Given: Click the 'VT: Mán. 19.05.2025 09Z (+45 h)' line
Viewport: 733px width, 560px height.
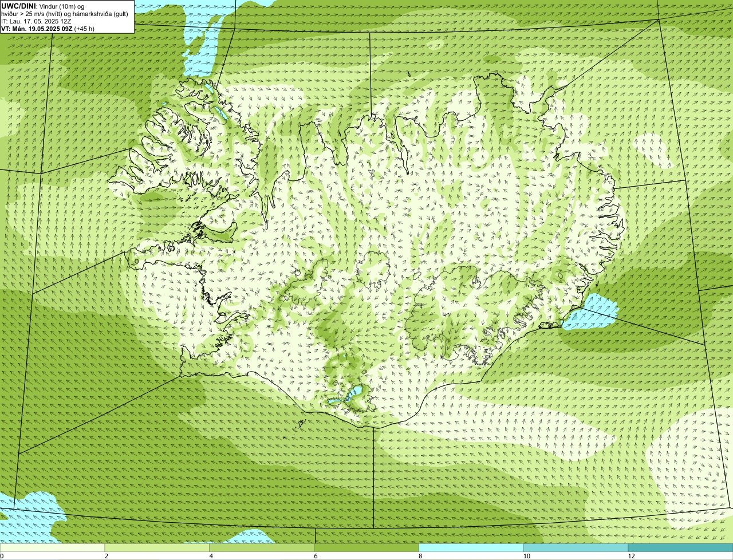Looking at the screenshot, I should click(x=48, y=28).
